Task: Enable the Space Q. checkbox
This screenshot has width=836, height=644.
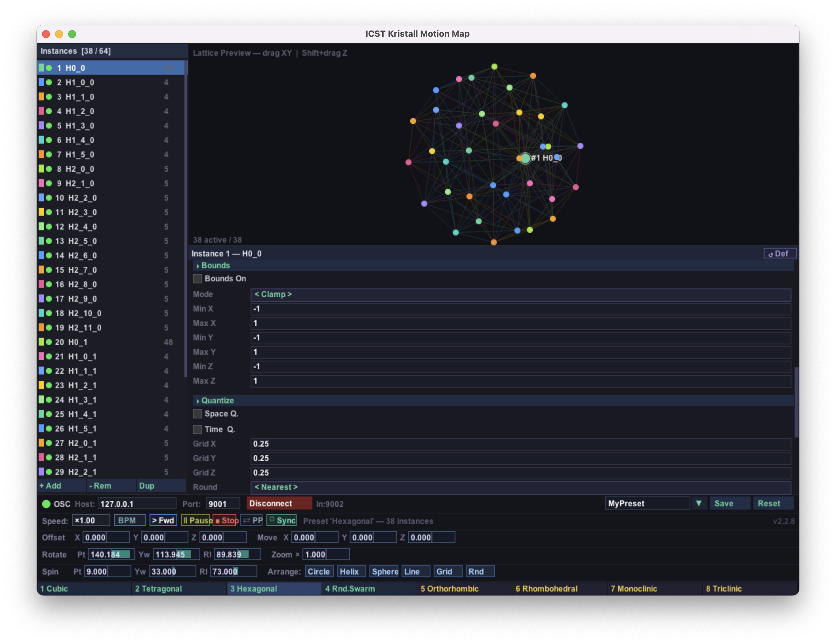Action: 198,414
